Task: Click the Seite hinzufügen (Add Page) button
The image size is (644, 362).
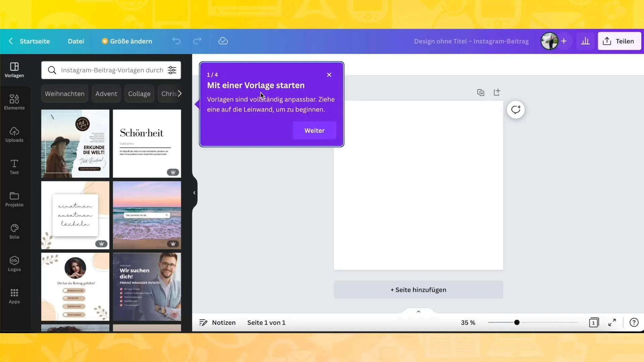Action: pos(418,290)
